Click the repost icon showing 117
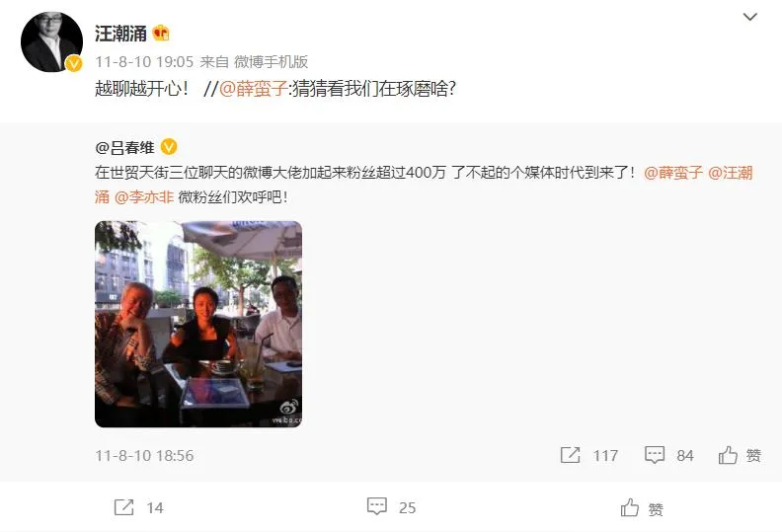 pos(570,455)
